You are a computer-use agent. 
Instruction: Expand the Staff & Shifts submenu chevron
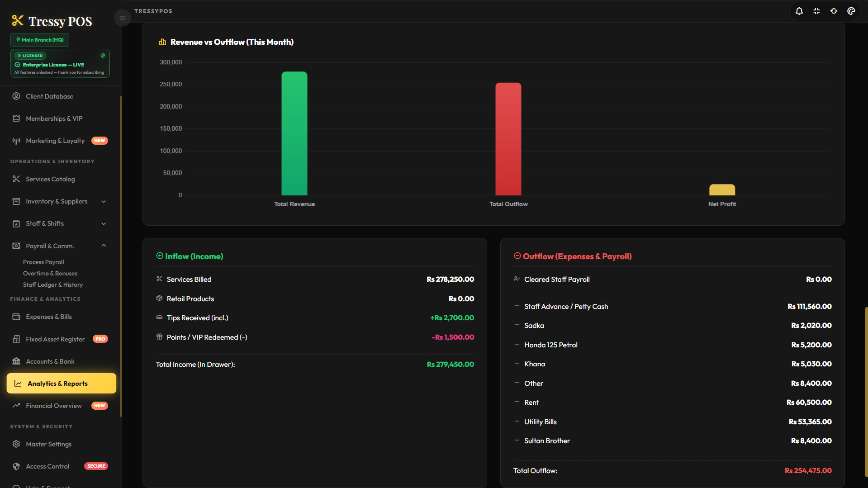pyautogui.click(x=104, y=224)
